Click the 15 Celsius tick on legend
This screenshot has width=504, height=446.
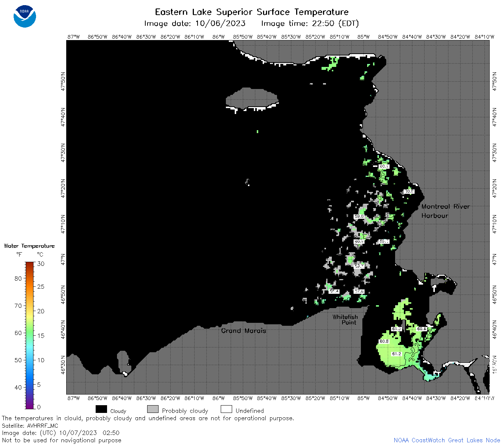tap(41, 335)
